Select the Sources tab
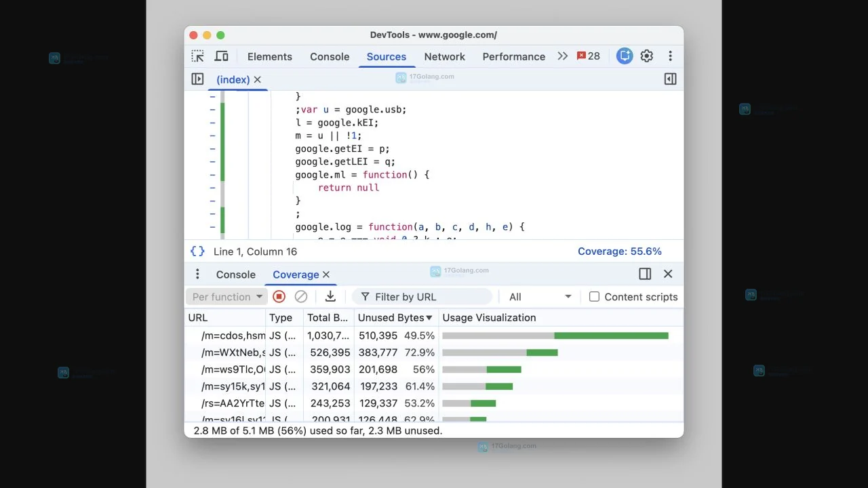868x488 pixels. click(x=387, y=57)
